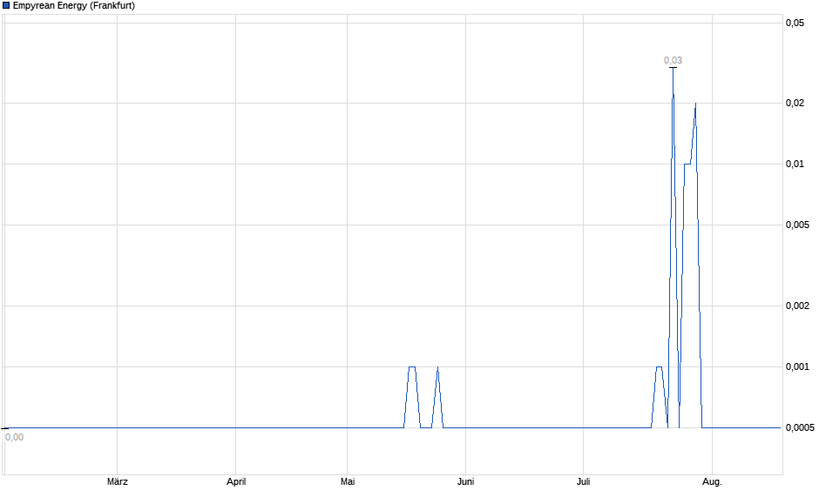Click the '0,005' price axis label
Image resolution: width=819 pixels, height=504 pixels.
[x=797, y=225]
